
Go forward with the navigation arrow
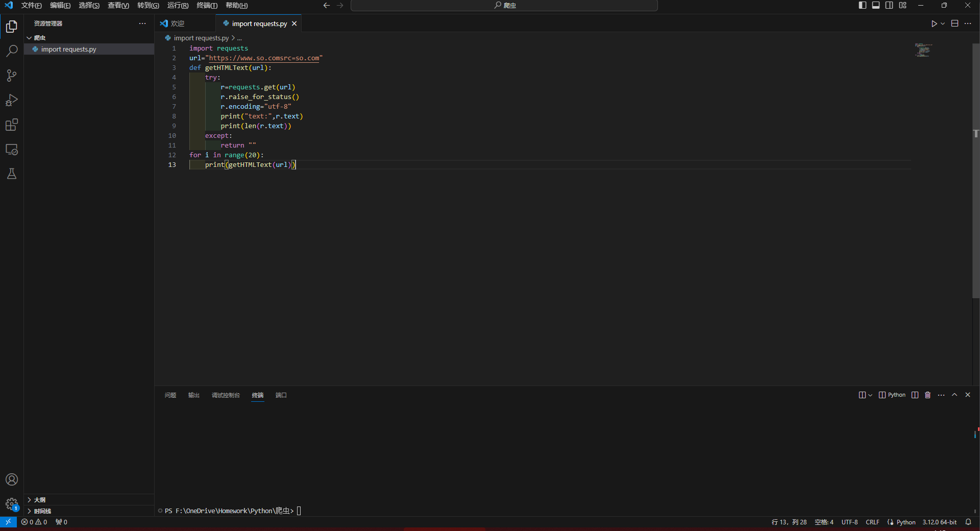click(x=340, y=5)
